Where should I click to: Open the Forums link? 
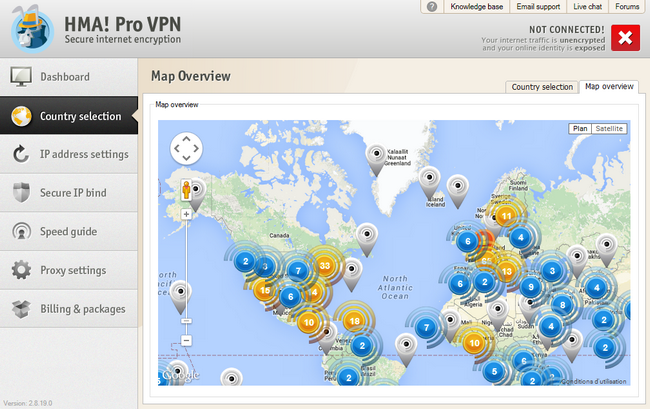pyautogui.click(x=627, y=7)
